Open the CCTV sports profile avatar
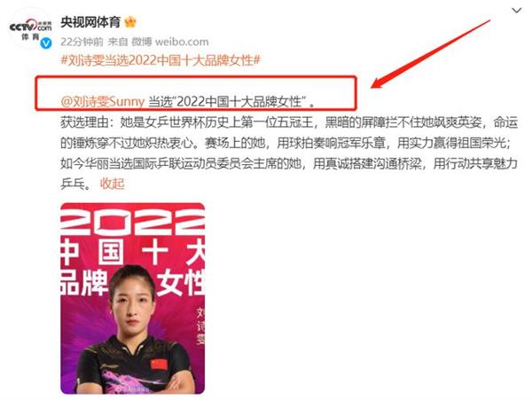 point(30,30)
